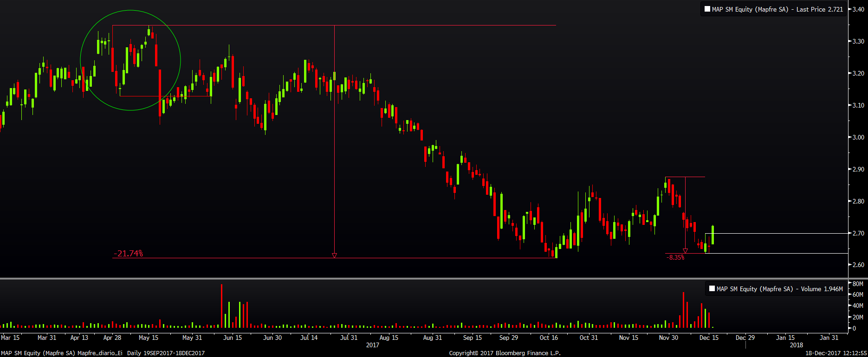Click the Jun 15 date label
This screenshot has height=357, width=868.
(x=233, y=338)
